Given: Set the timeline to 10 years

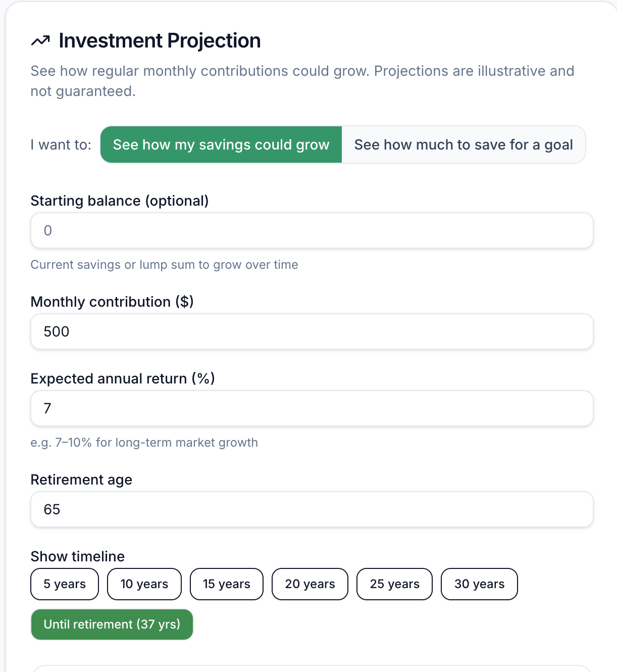Looking at the screenshot, I should (144, 585).
